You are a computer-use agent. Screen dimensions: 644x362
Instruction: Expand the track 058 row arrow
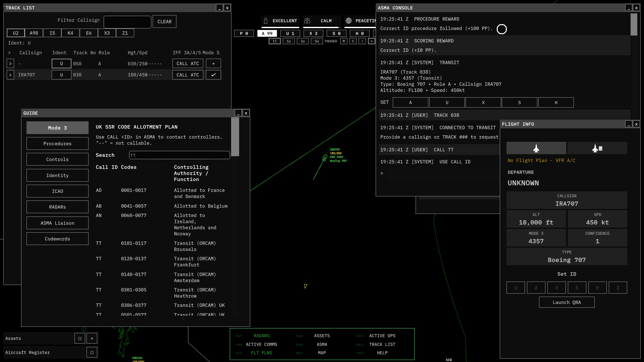coord(10,64)
